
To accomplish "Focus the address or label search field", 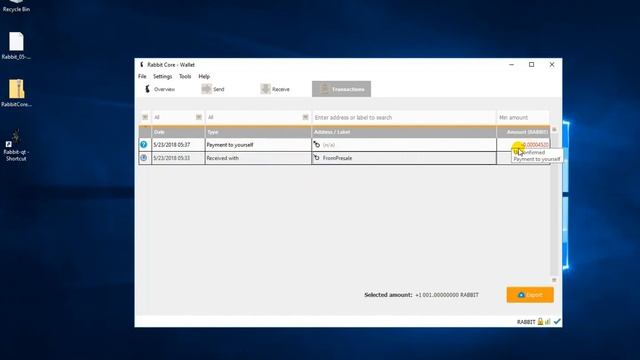I will click(x=404, y=118).
